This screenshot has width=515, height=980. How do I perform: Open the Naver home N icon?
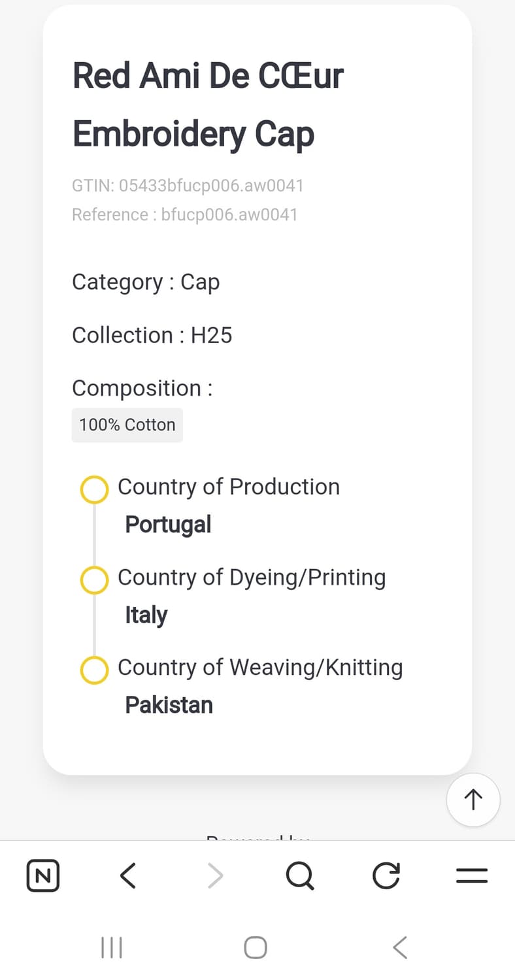[43, 875]
